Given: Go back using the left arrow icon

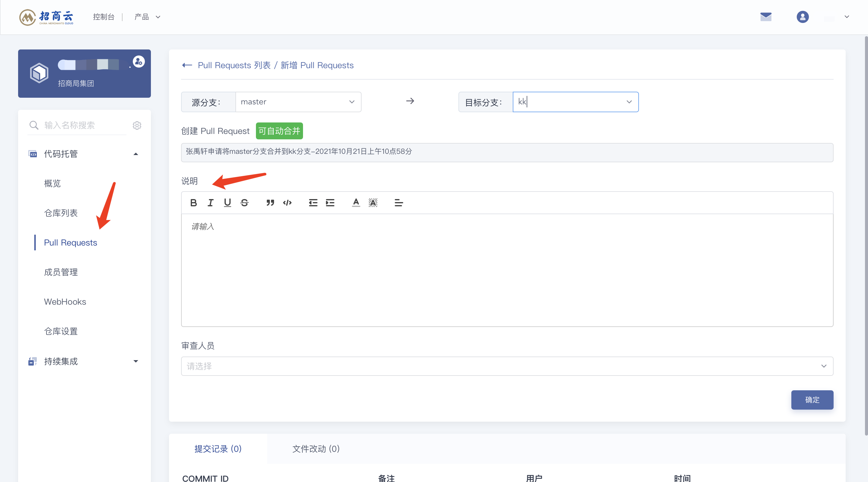Looking at the screenshot, I should coord(187,65).
